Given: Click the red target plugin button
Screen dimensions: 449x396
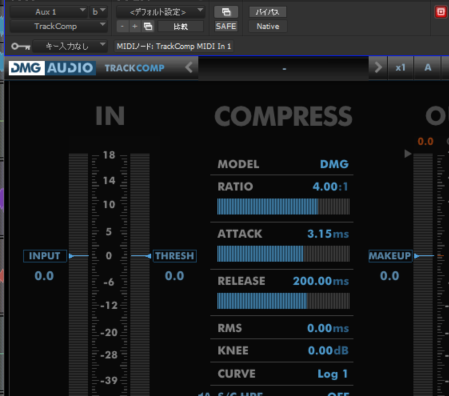Looking at the screenshot, I should 441,12.
